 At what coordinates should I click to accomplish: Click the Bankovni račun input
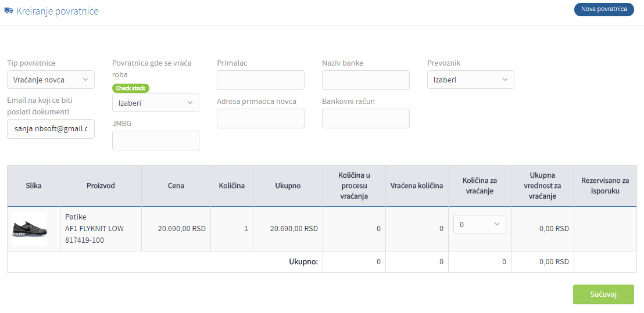click(x=366, y=118)
